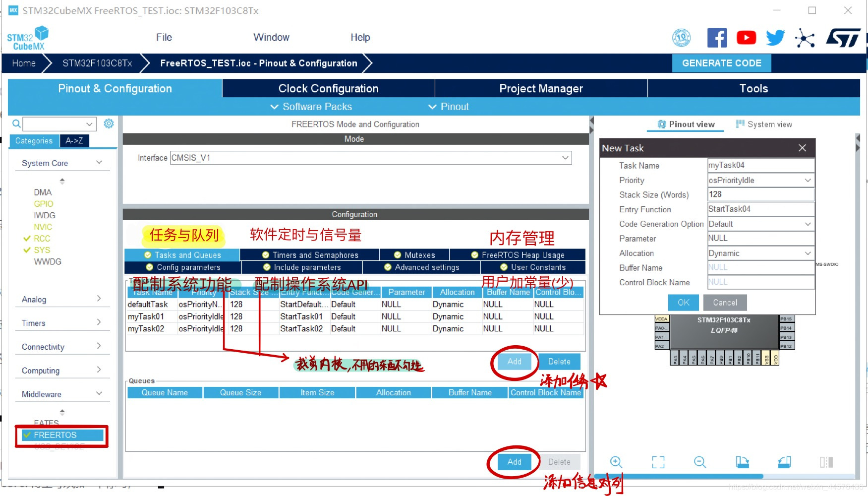Rotate the chip counter-clockwise icon

coord(784,462)
